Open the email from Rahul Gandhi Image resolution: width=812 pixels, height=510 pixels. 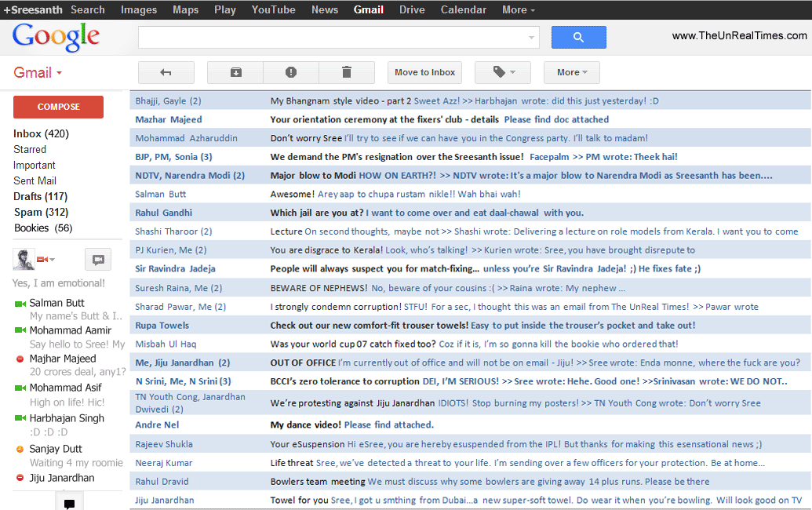coord(470,213)
